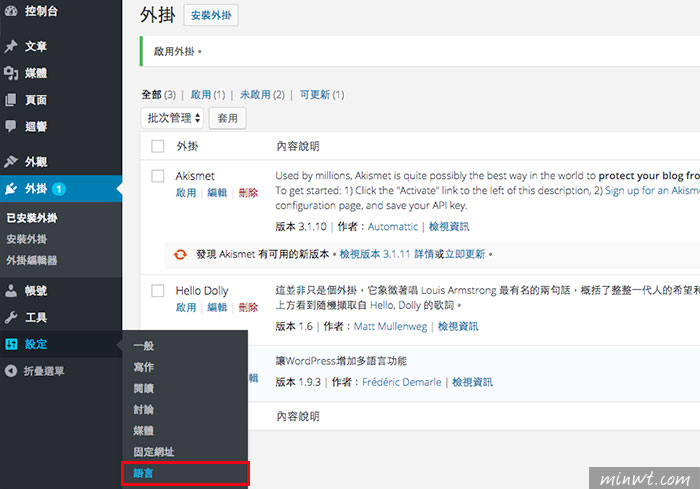Click 檢視資訊 link for version 1.9.3 plugin

[472, 382]
